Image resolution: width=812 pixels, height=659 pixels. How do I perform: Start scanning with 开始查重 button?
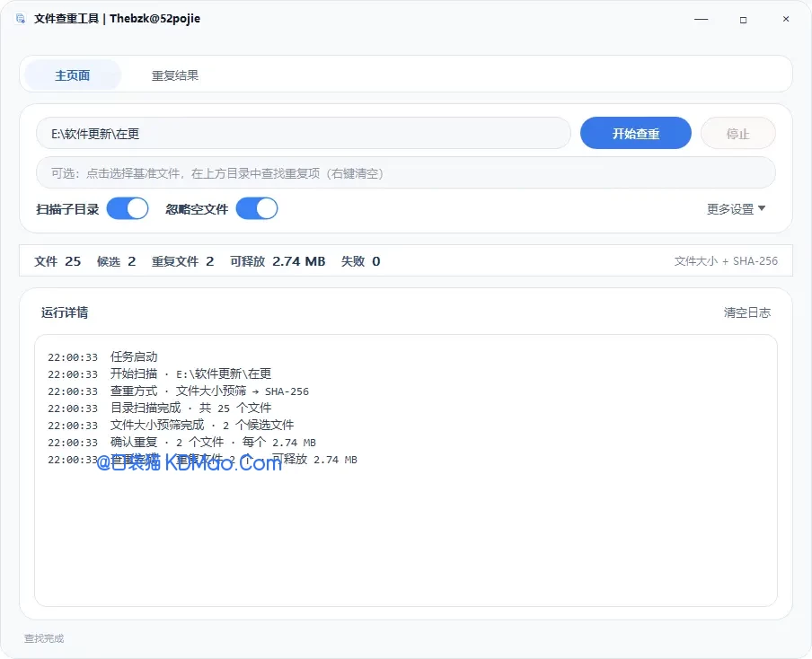click(x=635, y=134)
